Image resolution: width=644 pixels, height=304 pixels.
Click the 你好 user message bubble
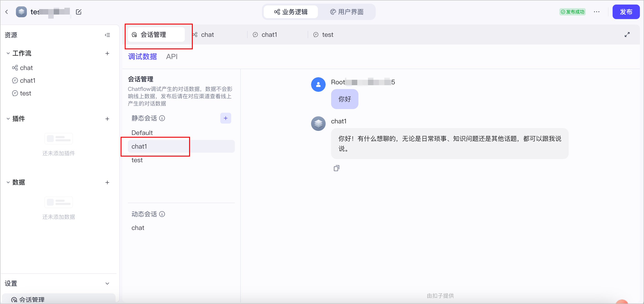pos(345,99)
